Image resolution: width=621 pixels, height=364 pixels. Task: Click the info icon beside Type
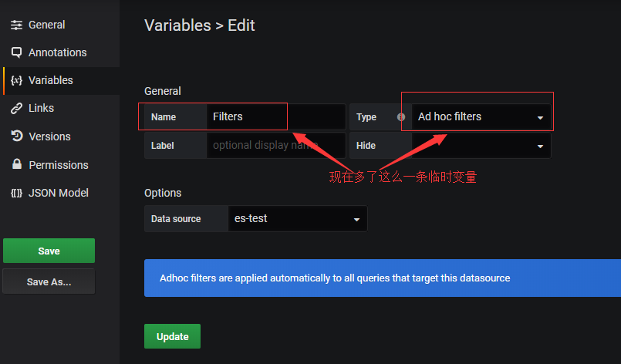(400, 117)
